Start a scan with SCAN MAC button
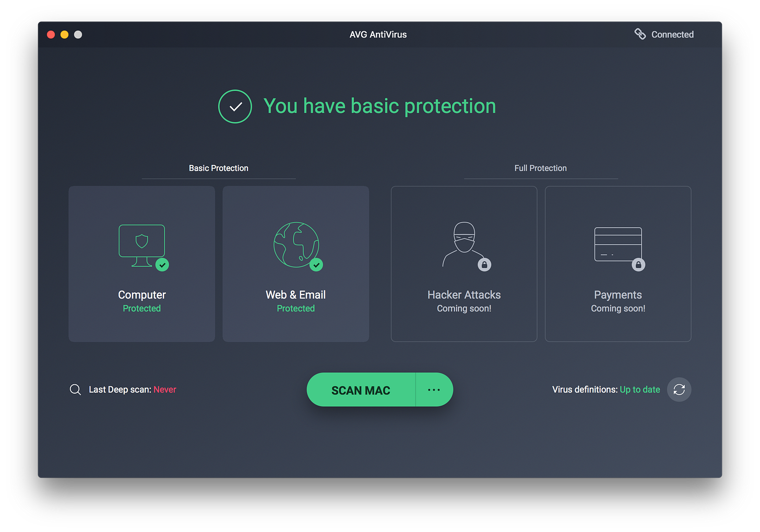 [361, 390]
